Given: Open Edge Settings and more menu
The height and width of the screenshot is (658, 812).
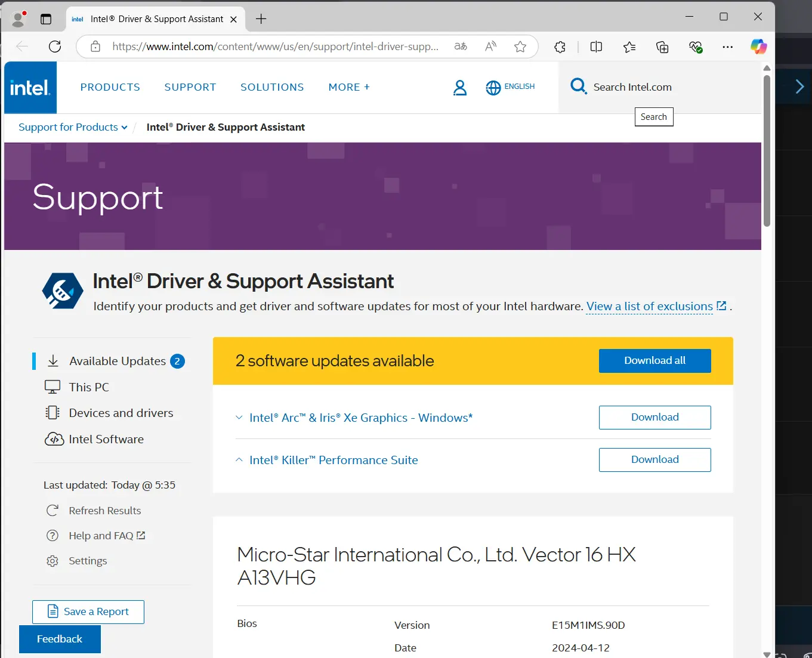Looking at the screenshot, I should tap(727, 47).
